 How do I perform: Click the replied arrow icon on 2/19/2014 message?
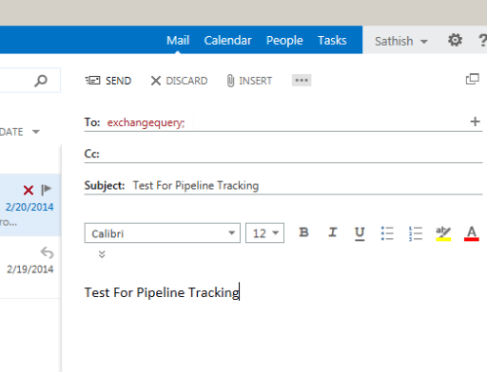click(47, 253)
